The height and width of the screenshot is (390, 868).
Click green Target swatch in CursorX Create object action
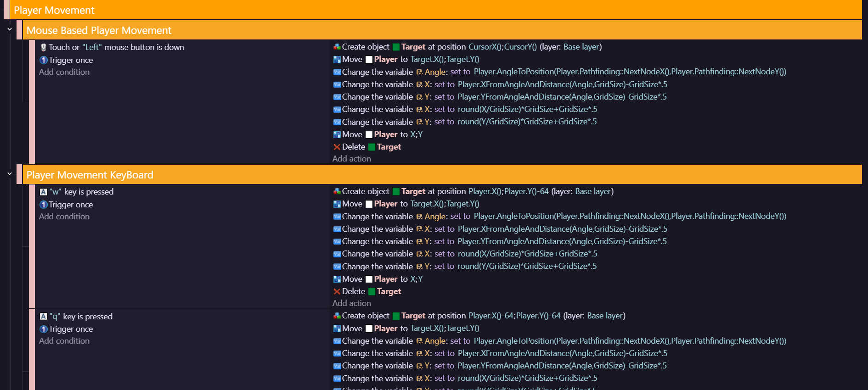point(396,47)
